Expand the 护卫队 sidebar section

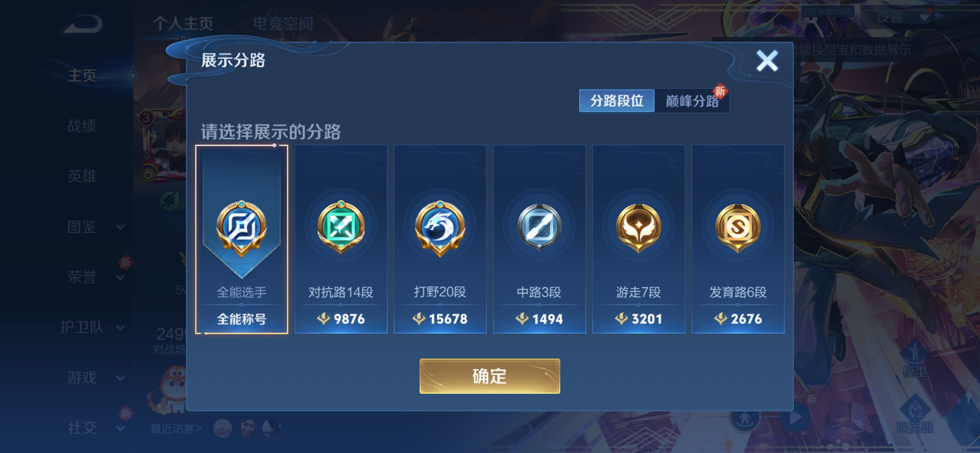[92, 327]
